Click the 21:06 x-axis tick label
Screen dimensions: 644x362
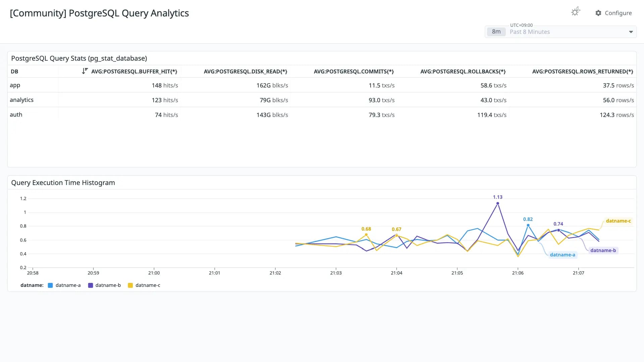[518, 273]
